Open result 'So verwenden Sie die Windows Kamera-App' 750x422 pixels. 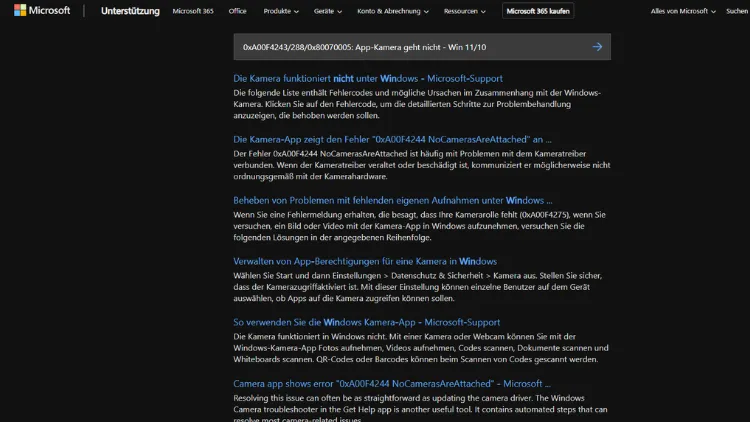click(x=366, y=322)
